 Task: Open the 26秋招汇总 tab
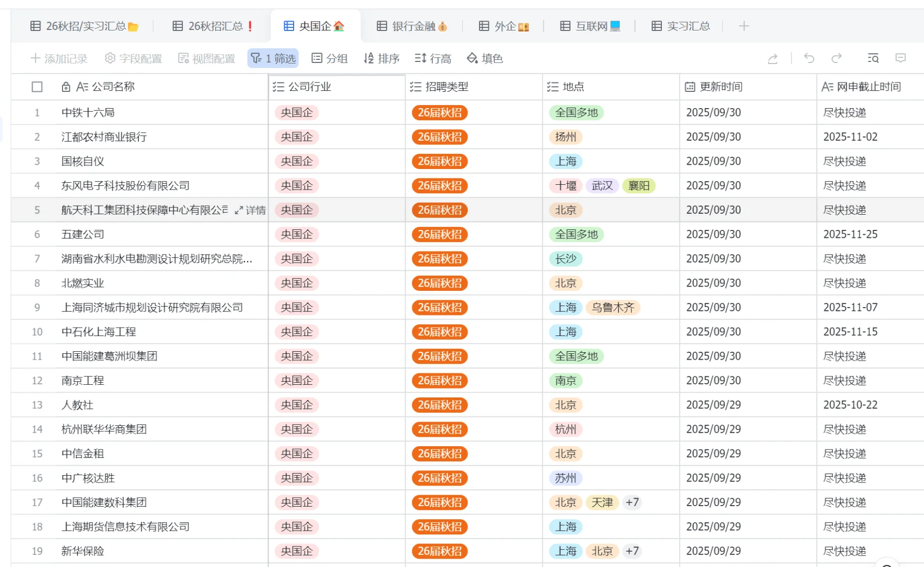pyautogui.click(x=213, y=26)
